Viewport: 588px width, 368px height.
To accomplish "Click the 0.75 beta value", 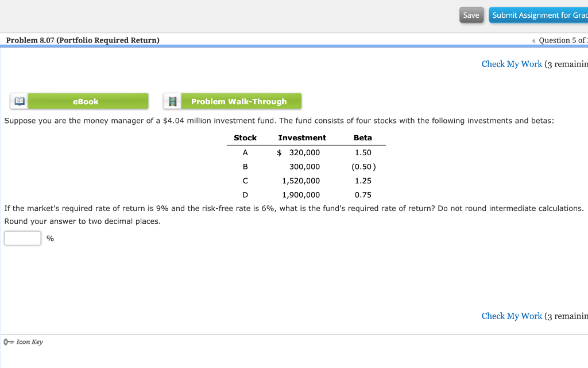I will pyautogui.click(x=363, y=195).
